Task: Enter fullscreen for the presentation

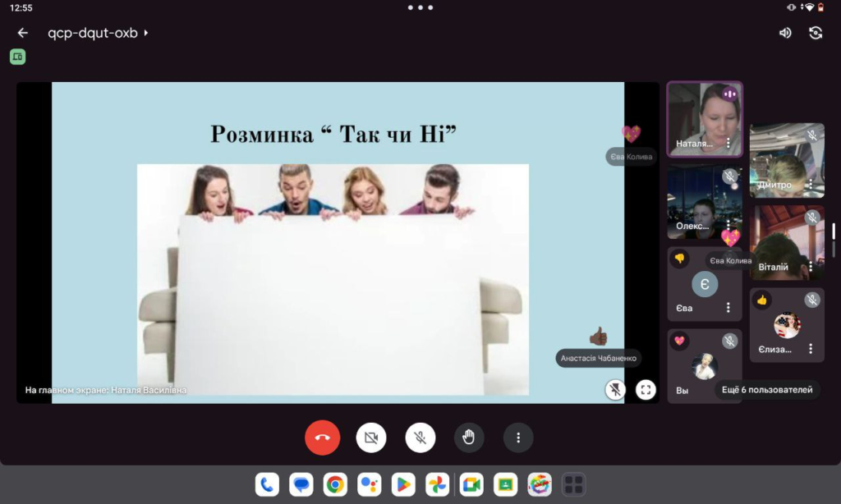Action: coord(646,389)
